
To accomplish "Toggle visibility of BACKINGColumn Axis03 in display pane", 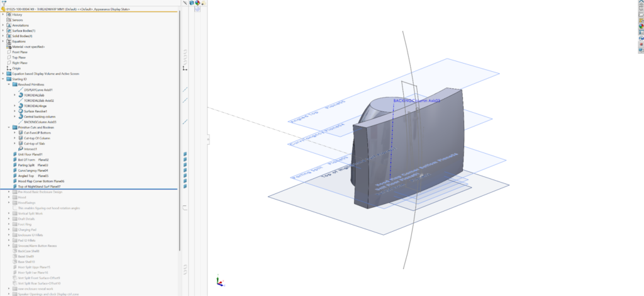I will 186,122.
